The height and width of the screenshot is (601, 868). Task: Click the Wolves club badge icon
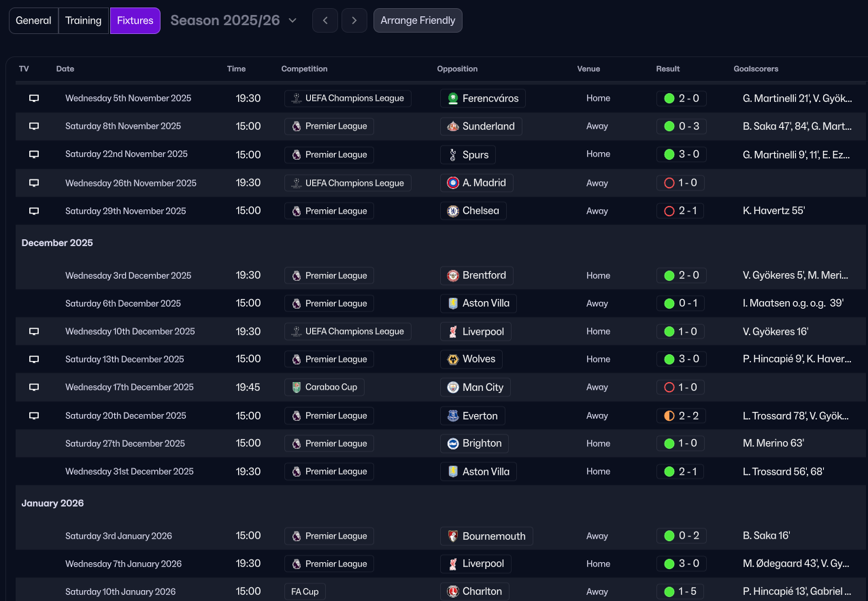point(453,359)
